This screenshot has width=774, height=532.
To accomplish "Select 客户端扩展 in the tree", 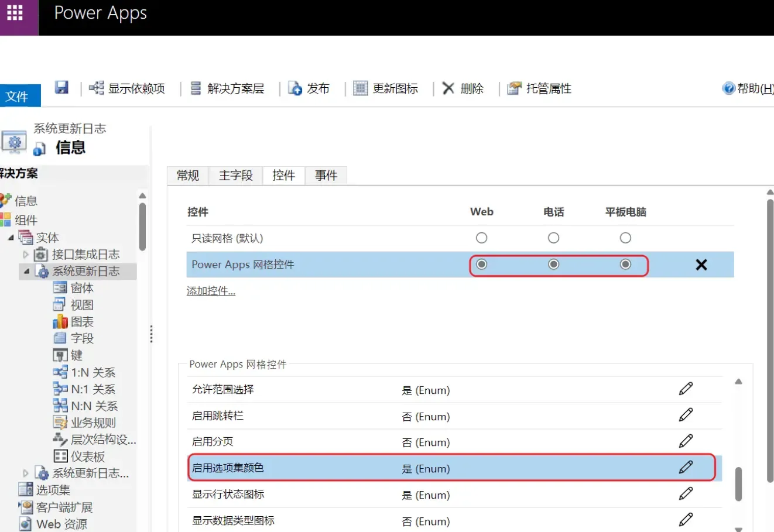I will pyautogui.click(x=64, y=507).
